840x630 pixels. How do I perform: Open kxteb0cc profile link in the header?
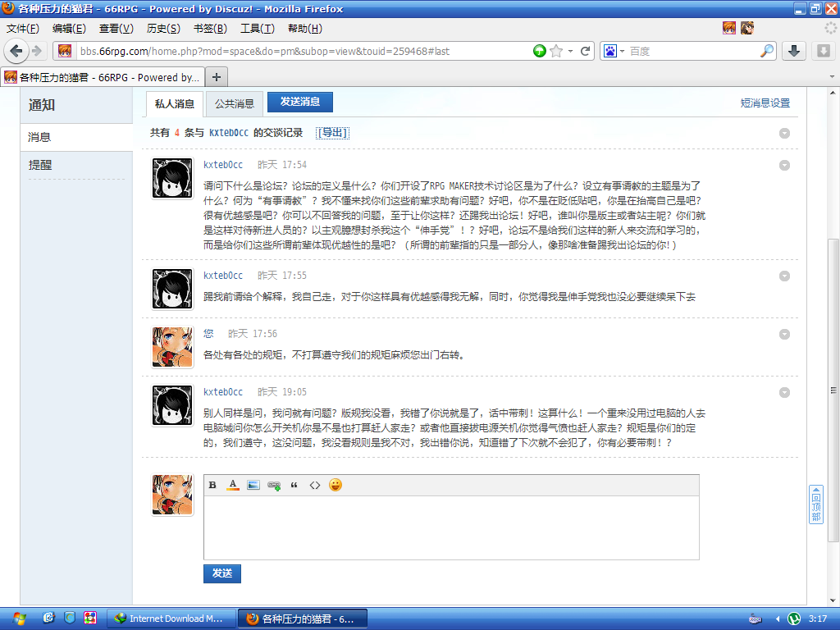(229, 133)
